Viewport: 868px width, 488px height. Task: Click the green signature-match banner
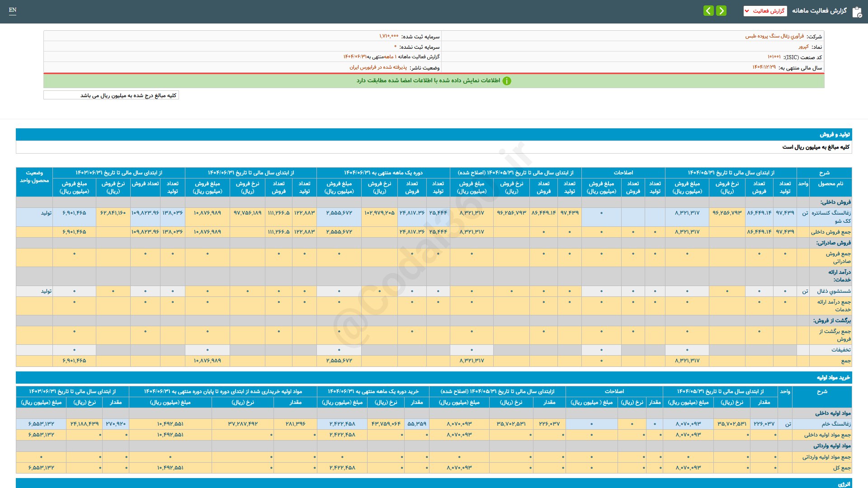click(434, 81)
